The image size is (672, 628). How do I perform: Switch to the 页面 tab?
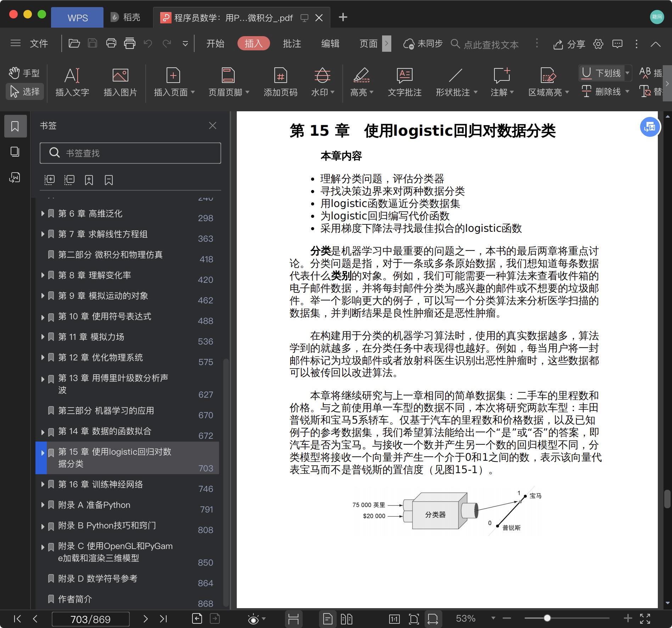pos(368,44)
